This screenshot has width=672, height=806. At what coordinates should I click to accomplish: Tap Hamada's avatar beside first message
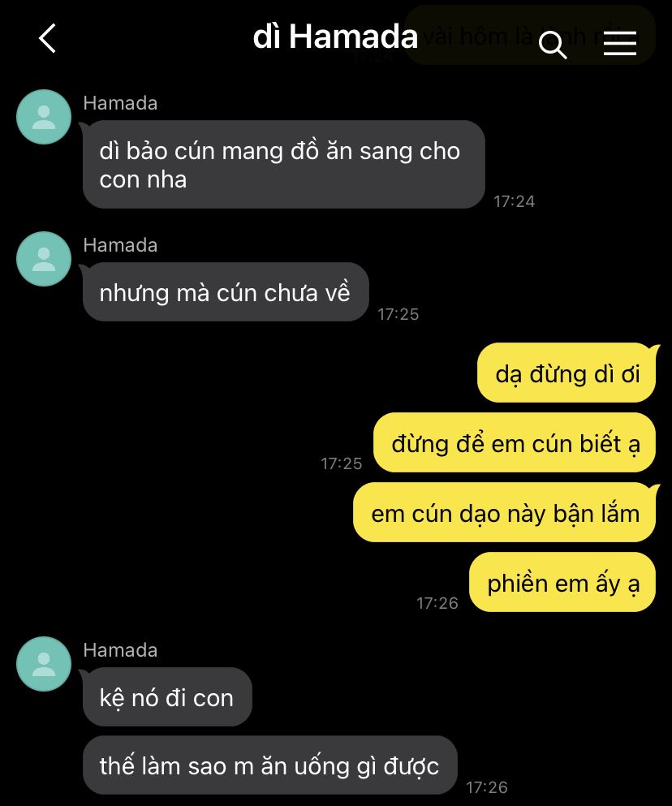click(x=44, y=117)
